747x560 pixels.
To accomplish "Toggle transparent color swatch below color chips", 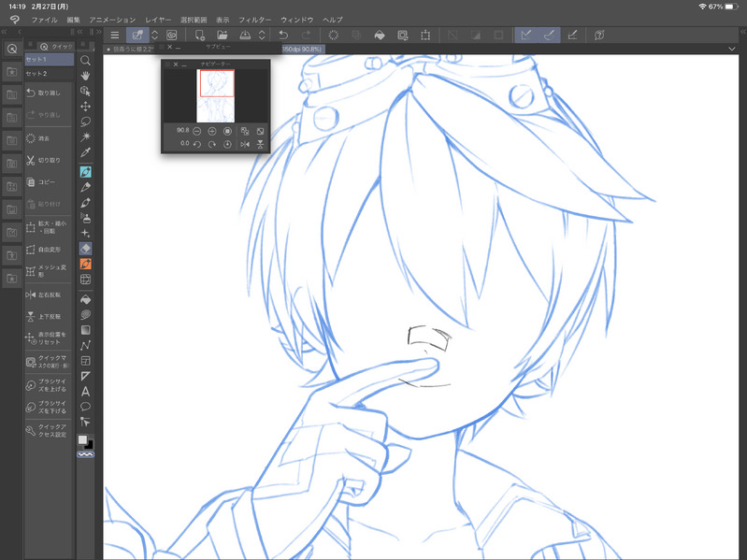I will pos(86,454).
